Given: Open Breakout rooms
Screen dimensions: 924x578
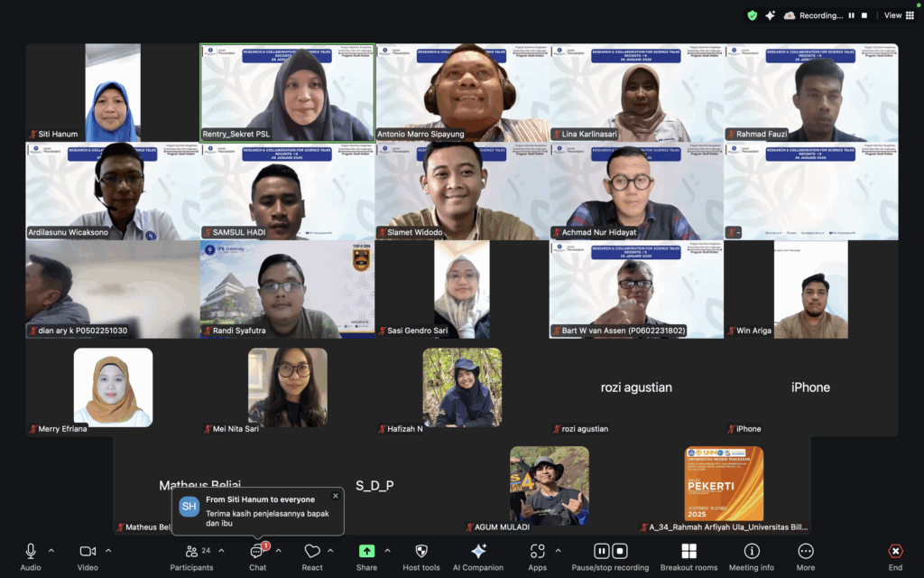Looking at the screenshot, I should point(688,551).
